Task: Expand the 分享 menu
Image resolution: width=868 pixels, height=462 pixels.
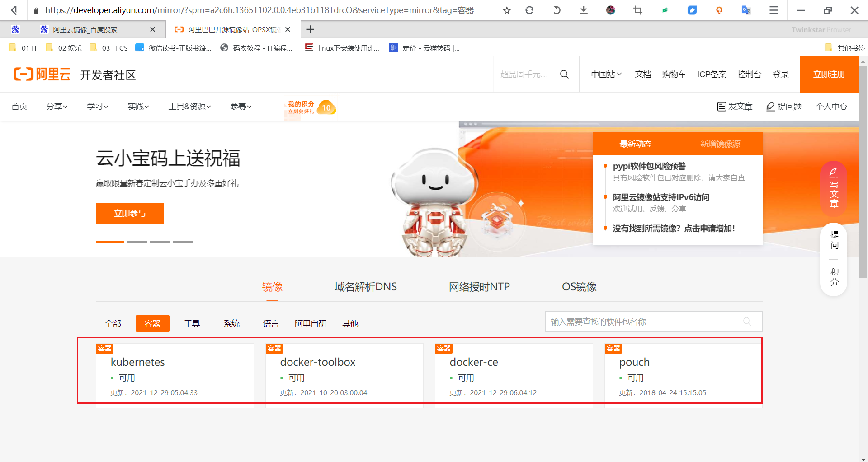Action: point(57,107)
